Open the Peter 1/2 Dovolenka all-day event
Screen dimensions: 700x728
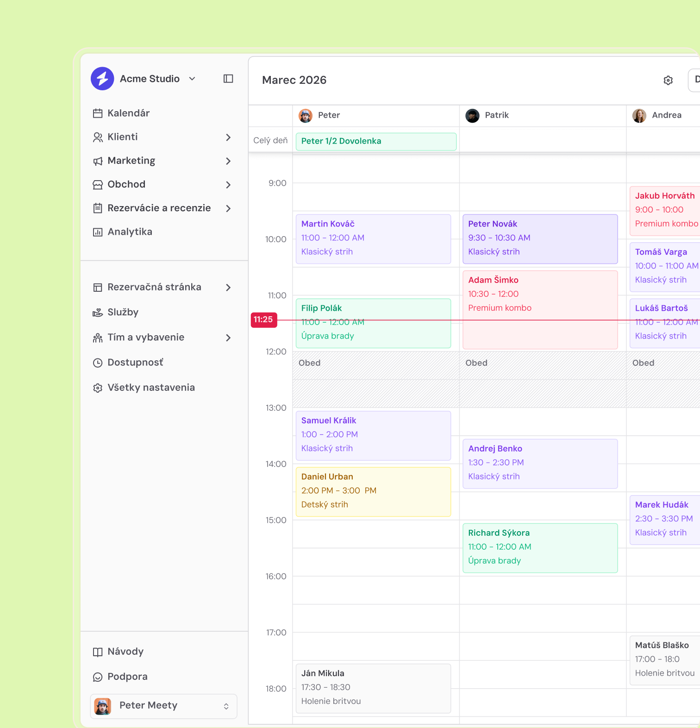376,141
